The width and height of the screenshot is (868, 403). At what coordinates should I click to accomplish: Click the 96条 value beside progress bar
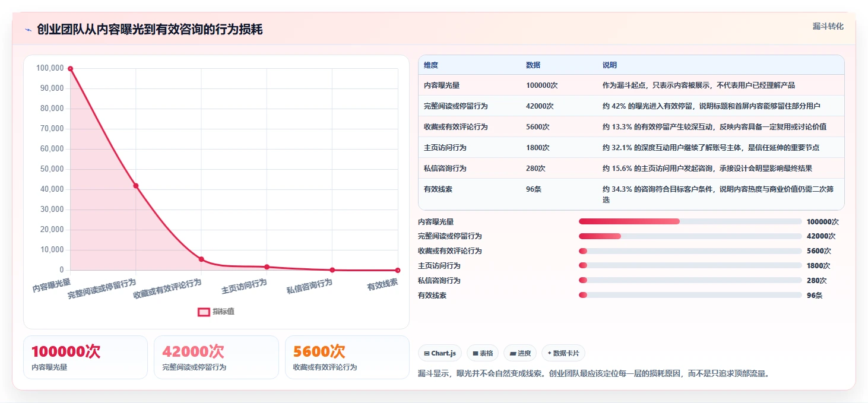click(814, 295)
